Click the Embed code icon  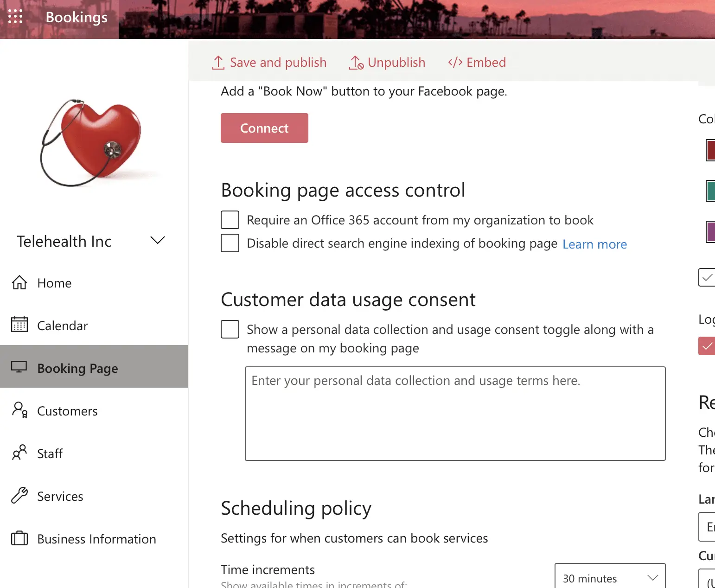(x=455, y=62)
